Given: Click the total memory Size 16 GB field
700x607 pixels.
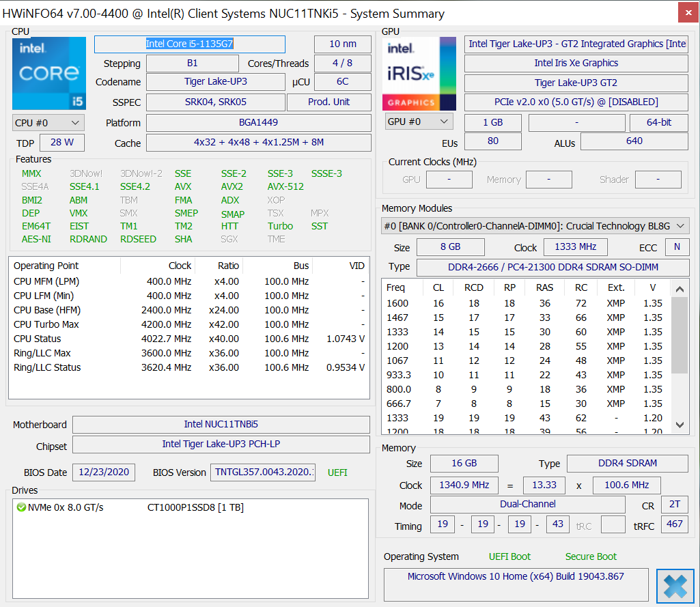Looking at the screenshot, I should (x=464, y=464).
